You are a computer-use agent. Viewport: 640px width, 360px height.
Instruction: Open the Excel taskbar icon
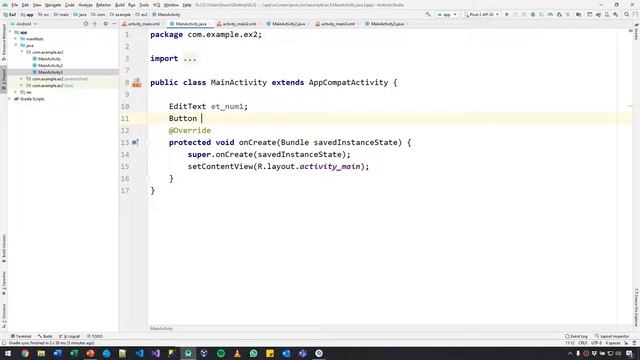[x=74, y=353]
